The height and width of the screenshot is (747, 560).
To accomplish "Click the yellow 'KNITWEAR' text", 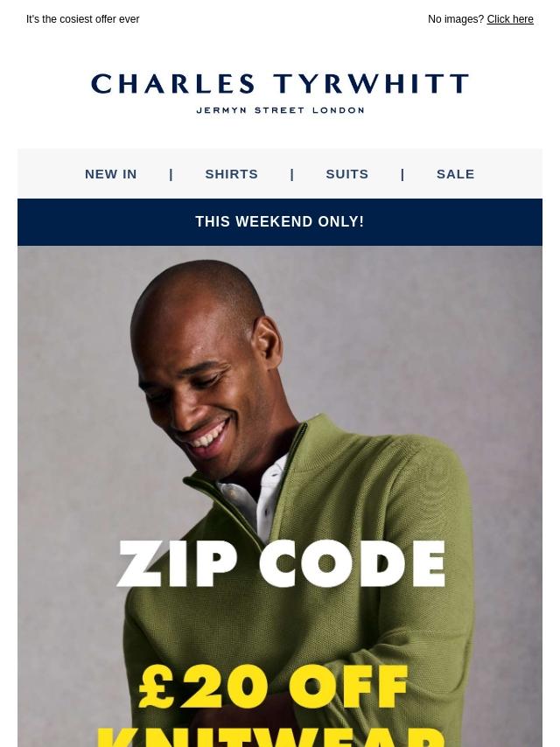I will pyautogui.click(x=271, y=737).
